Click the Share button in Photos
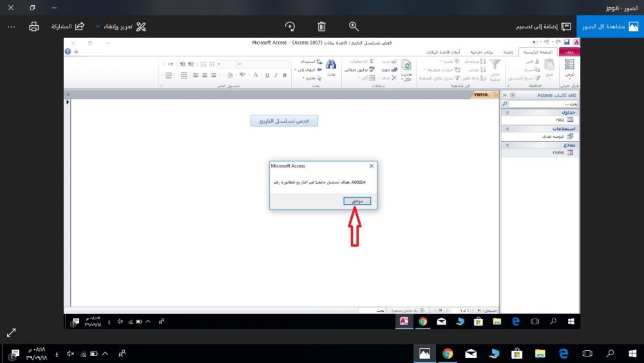 pos(68,26)
